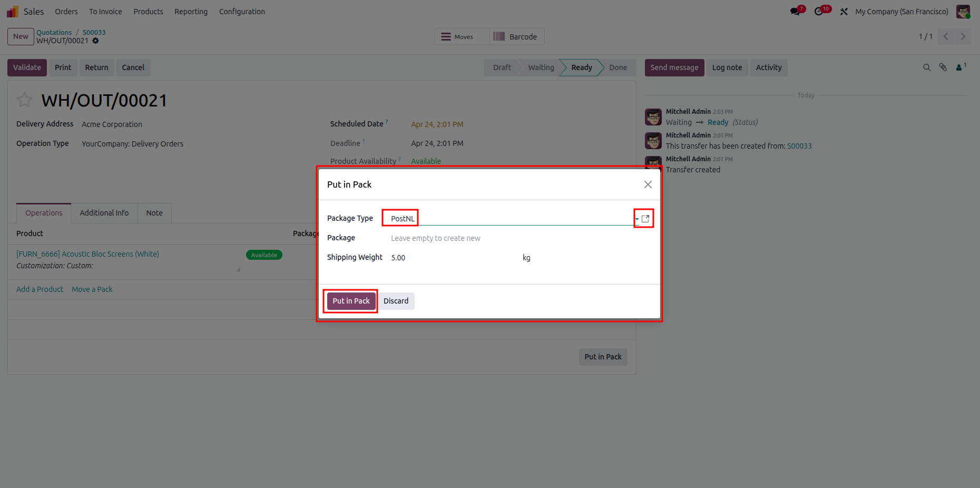
Task: Click the Shipping Weight input field
Action: pos(453,258)
